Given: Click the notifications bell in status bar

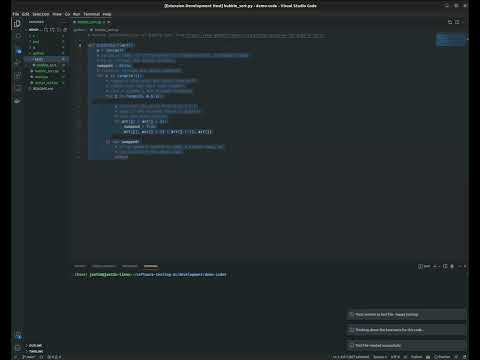Looking at the screenshot, I should click(x=464, y=357).
